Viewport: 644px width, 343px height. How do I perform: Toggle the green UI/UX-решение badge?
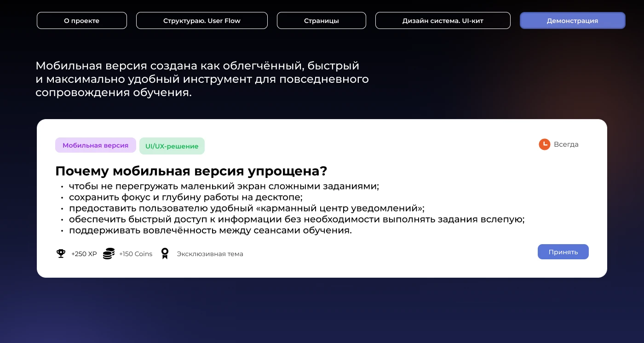(x=172, y=146)
